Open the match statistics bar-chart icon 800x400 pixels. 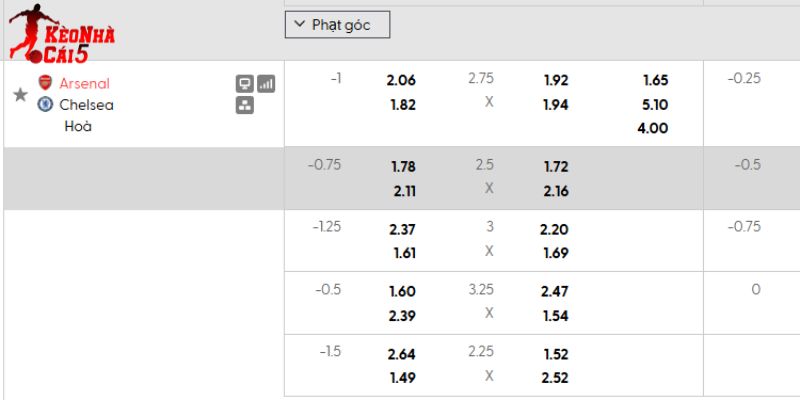266,84
